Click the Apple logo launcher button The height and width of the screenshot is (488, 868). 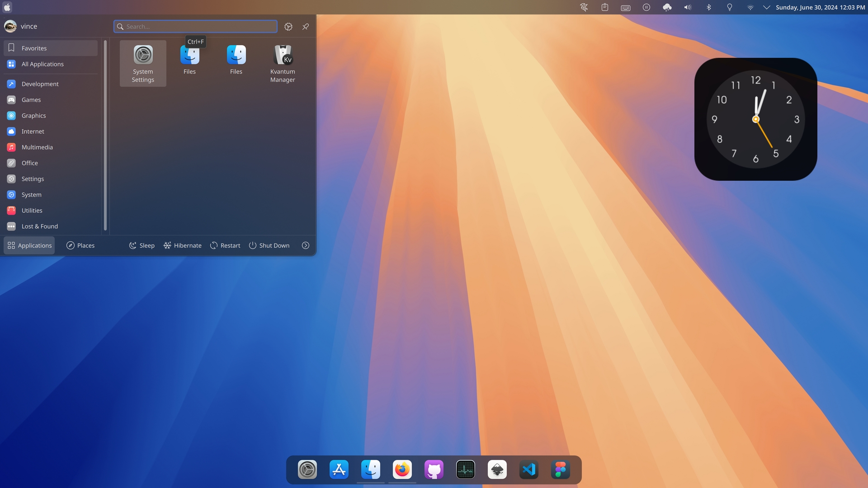(x=7, y=7)
